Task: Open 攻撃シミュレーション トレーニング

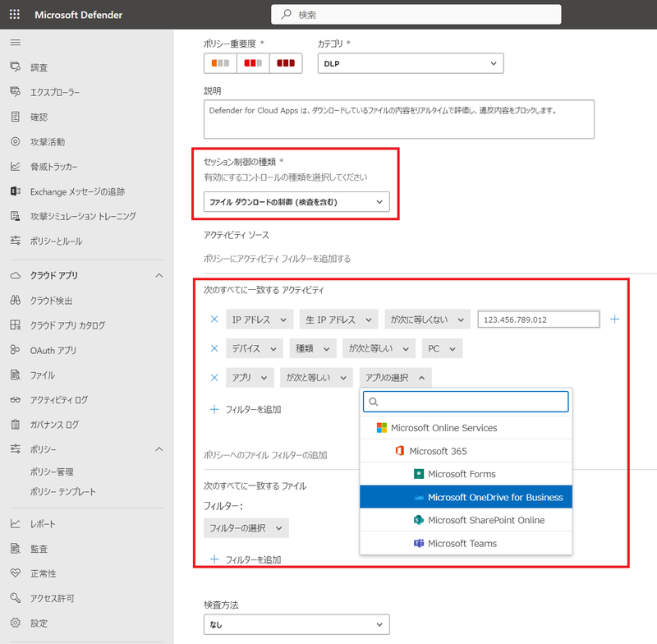Action: 83,216
